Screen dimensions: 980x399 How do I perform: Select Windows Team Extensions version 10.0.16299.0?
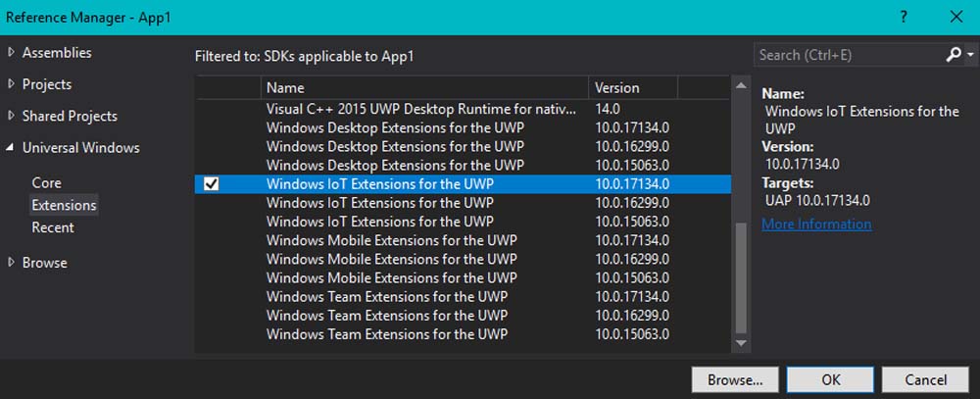click(x=463, y=316)
